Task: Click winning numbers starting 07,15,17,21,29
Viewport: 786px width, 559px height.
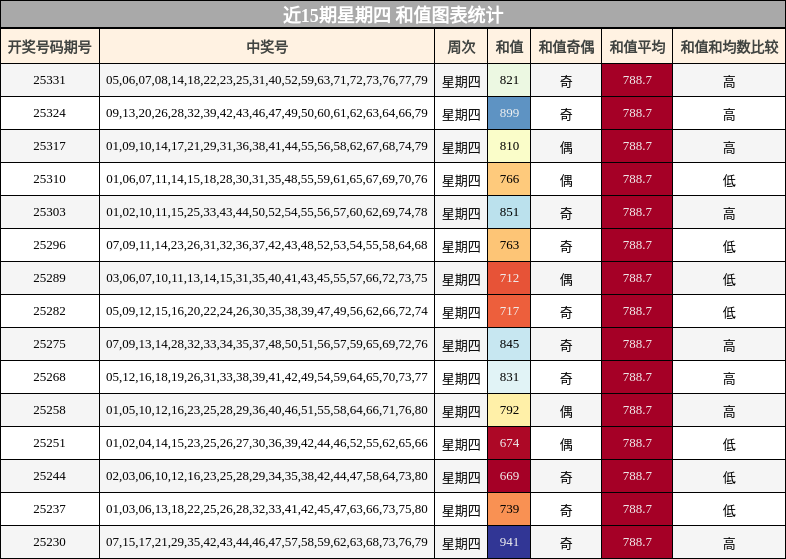Action: click(x=267, y=542)
